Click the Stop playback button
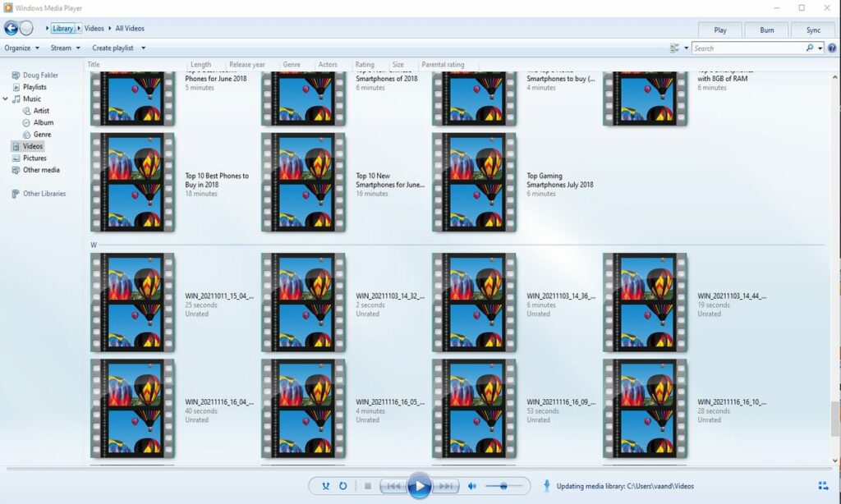841x504 pixels. click(x=368, y=486)
